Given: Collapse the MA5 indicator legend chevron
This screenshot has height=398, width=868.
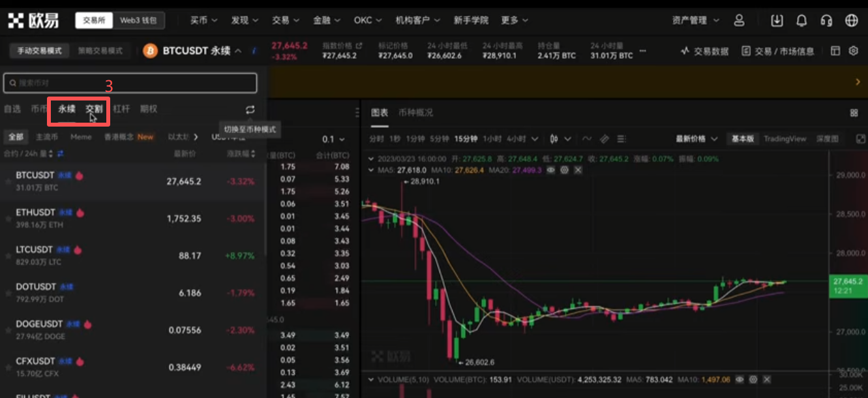Looking at the screenshot, I should (x=371, y=170).
